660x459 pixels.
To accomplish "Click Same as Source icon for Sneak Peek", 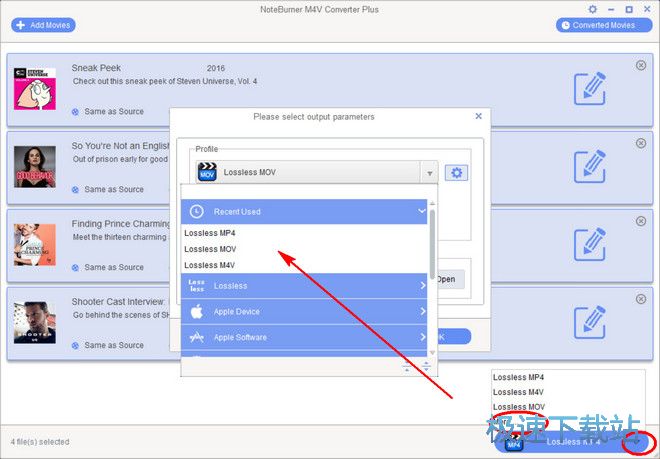I will coord(75,112).
